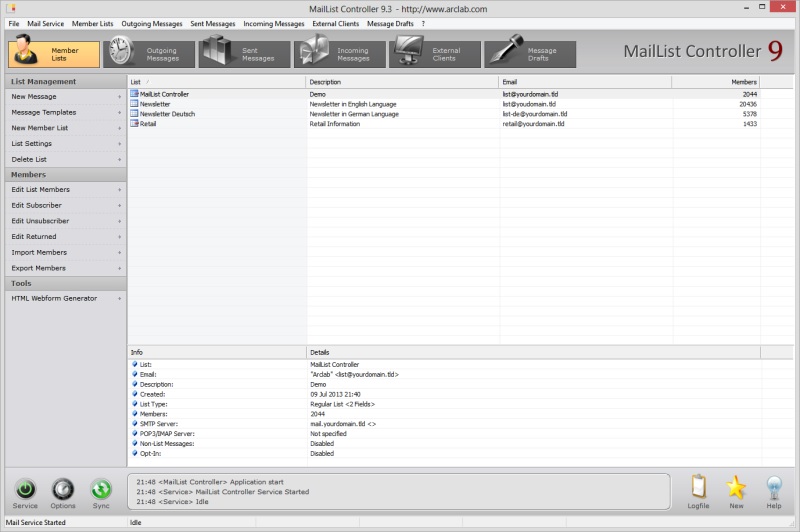The width and height of the screenshot is (800, 532).
Task: Open the File menu
Action: [14, 23]
